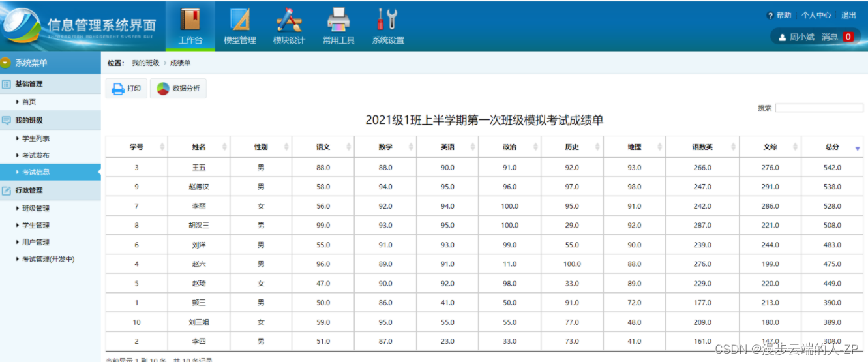Open 班级管理 in sidebar
This screenshot has width=868, height=362.
(x=36, y=209)
